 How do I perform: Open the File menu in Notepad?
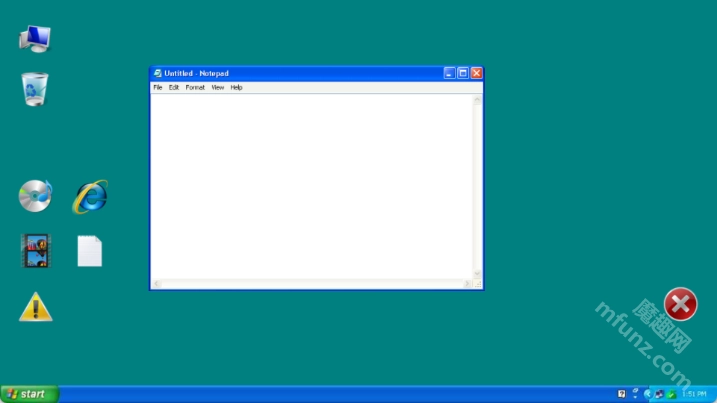pyautogui.click(x=158, y=88)
